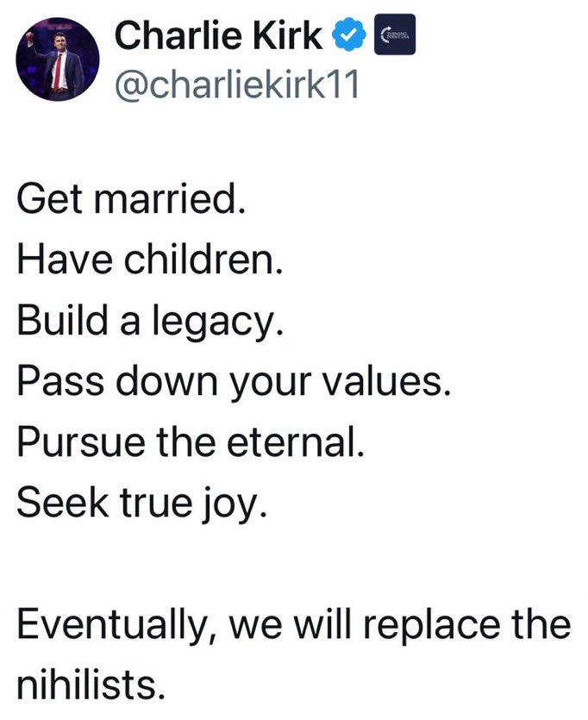Click the blue verified checkmark badge
588x720 pixels.
pyautogui.click(x=349, y=34)
